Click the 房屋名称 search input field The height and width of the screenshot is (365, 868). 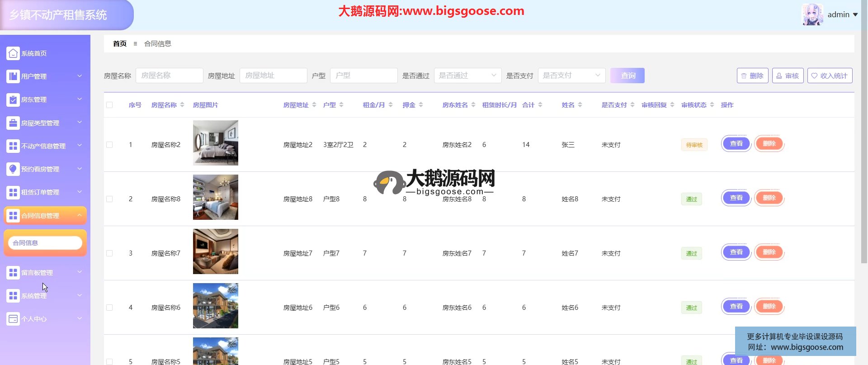pos(169,76)
